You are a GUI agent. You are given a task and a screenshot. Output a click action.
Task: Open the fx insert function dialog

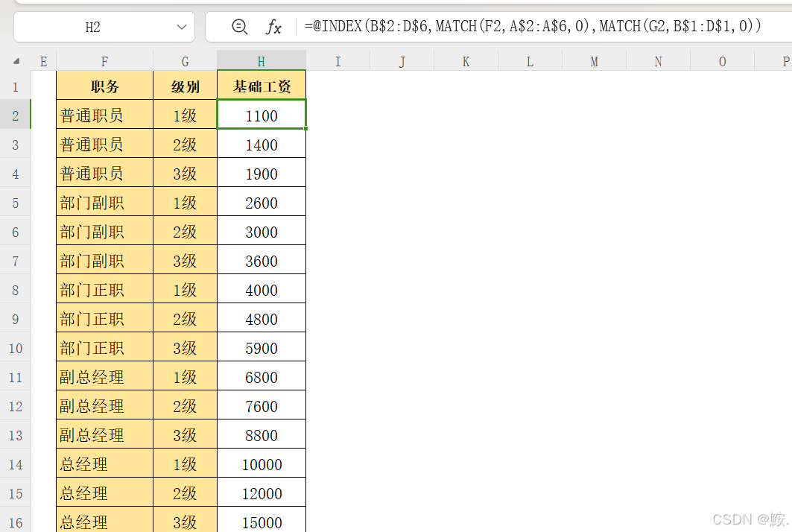pyautogui.click(x=273, y=27)
